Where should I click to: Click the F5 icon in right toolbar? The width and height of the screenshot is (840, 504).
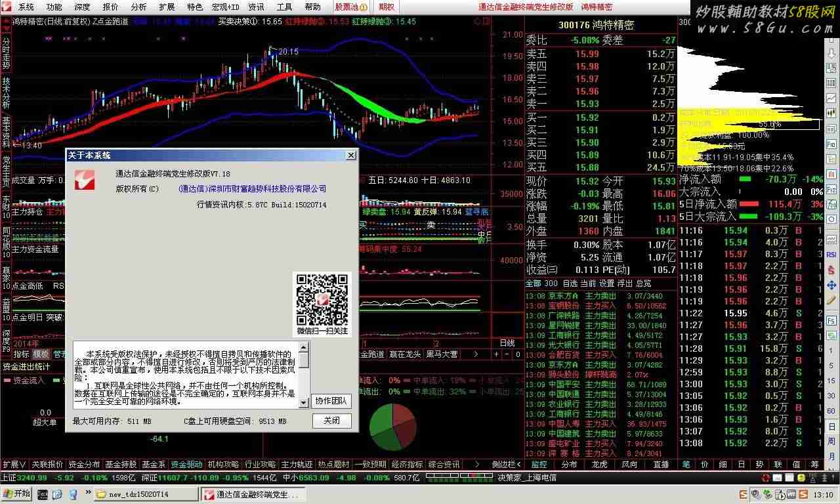click(831, 320)
